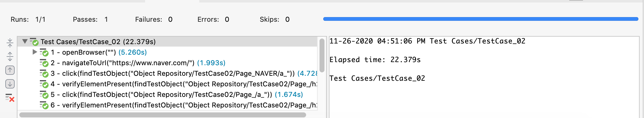Image resolution: width=644 pixels, height=118 pixels.
Task: Select step 5 click Page_/a_ row
Action: [168, 94]
